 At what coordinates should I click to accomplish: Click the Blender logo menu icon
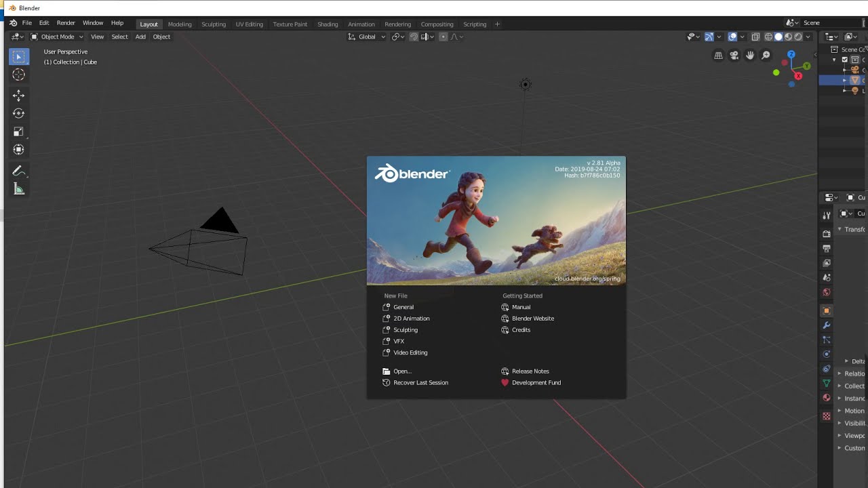pyautogui.click(x=13, y=23)
